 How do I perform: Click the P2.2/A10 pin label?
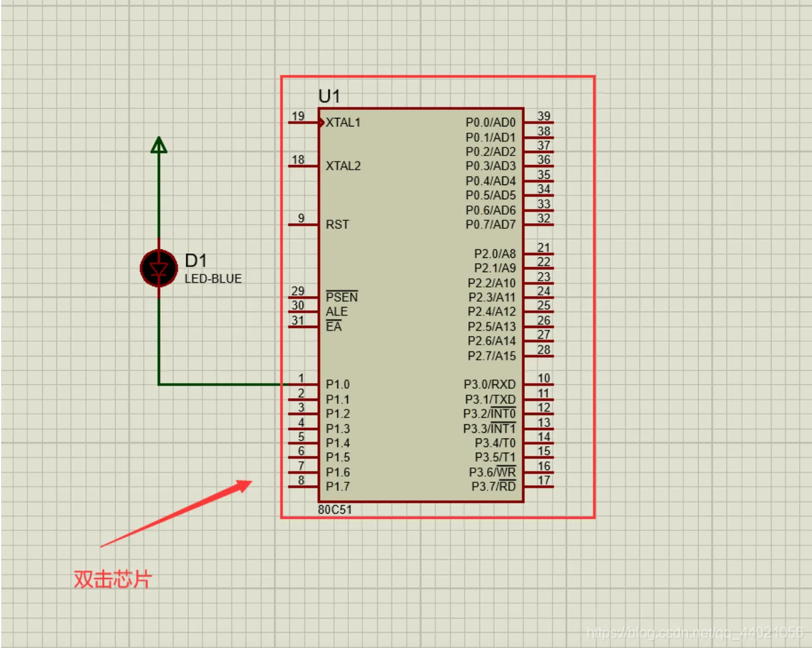492,283
